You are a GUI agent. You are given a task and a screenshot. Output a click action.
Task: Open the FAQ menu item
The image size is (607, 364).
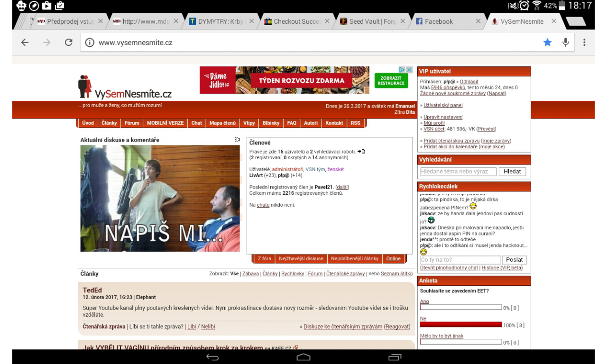coord(292,123)
